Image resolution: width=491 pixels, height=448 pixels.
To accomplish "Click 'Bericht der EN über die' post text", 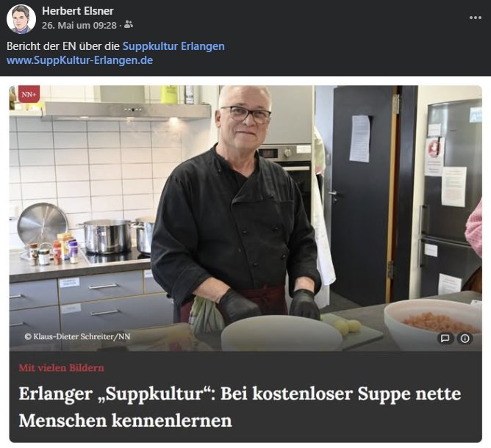I will point(63,46).
